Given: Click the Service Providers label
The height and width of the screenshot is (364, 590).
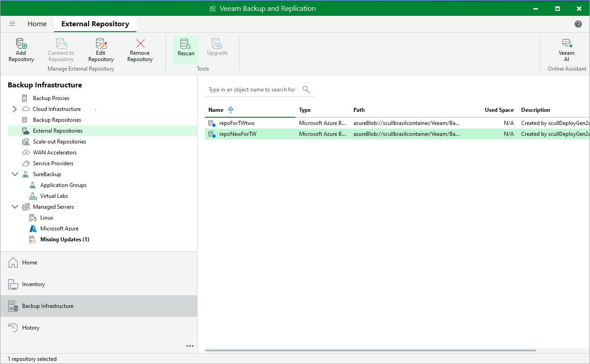Looking at the screenshot, I should (x=53, y=163).
